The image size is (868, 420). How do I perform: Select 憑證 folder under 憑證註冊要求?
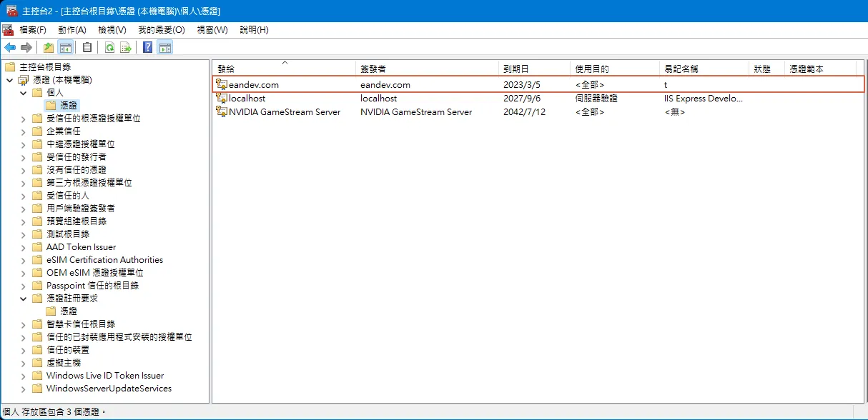[x=69, y=311]
